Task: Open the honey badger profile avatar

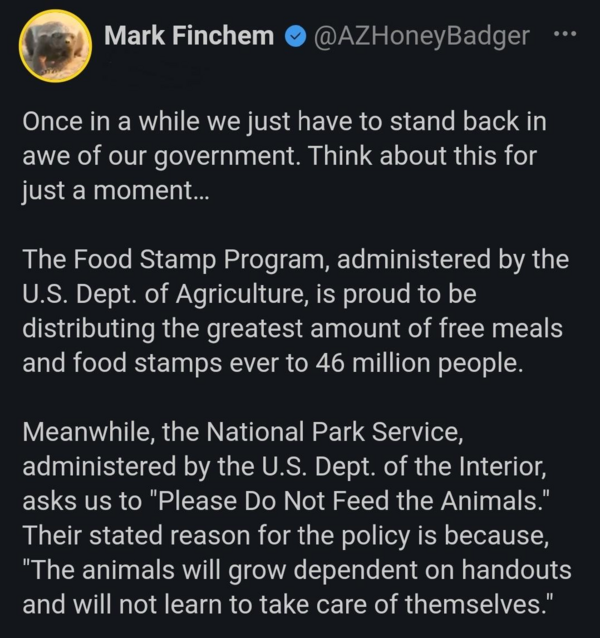Action: point(55,46)
